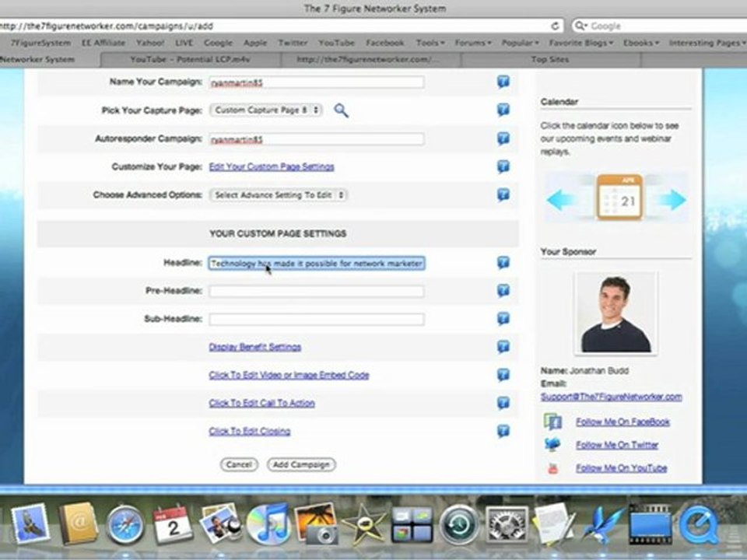Viewport: 747px width, 560px height.
Task: Click help icon in the Pre-Headline row
Action: click(x=503, y=290)
